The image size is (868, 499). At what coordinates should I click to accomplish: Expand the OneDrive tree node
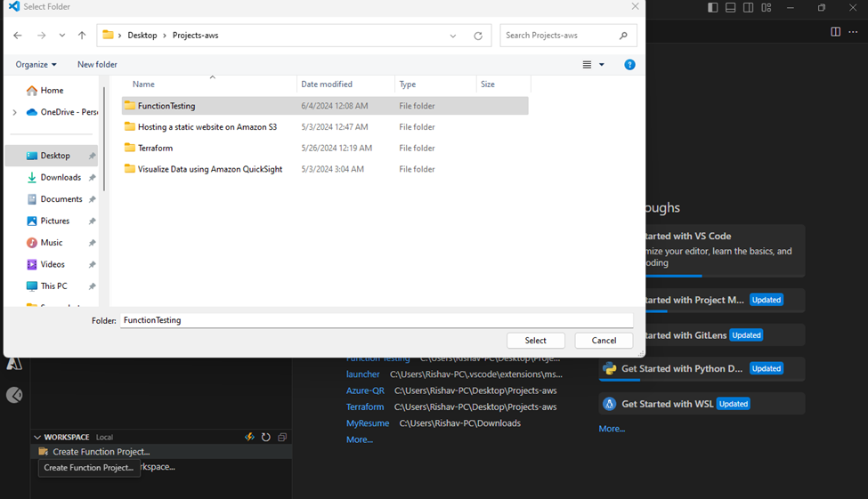point(15,112)
